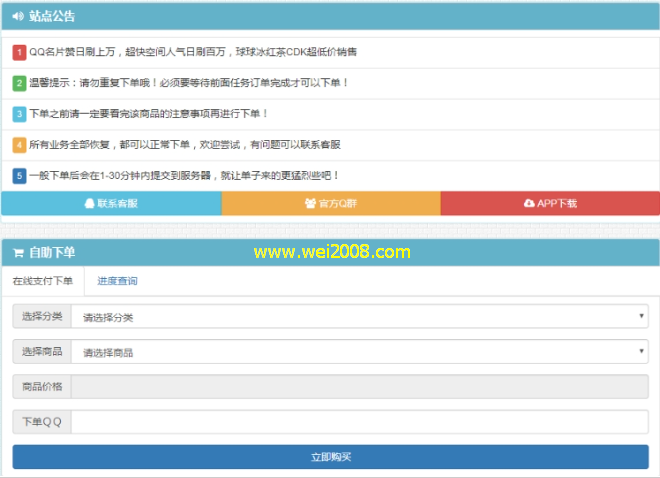Click the speaker icon beside 站点公告

(18, 17)
